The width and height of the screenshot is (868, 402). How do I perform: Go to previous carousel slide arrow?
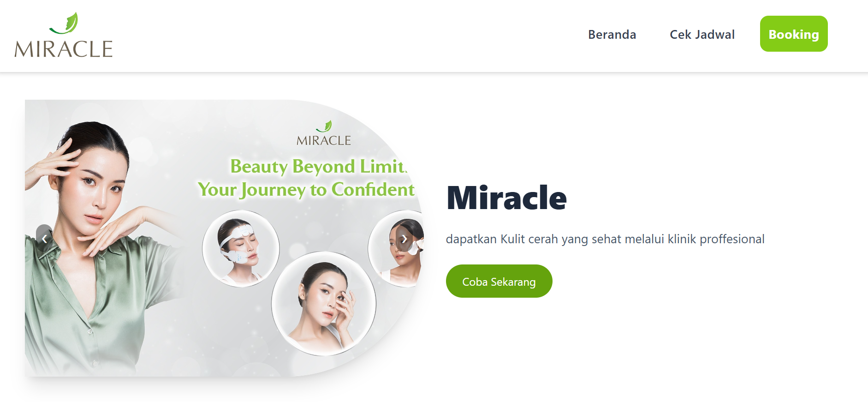[44, 239]
